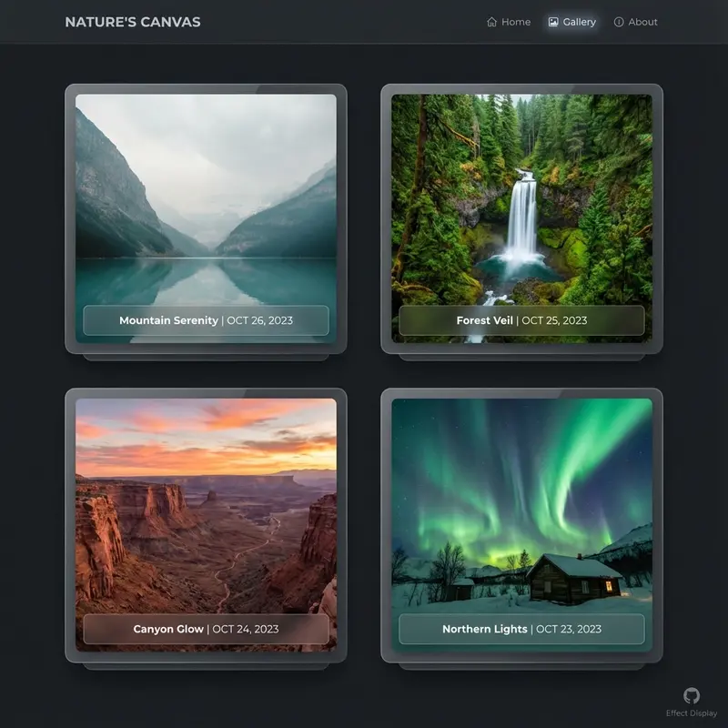
Task: Click the Northern Lights caption title
Action: (484, 629)
